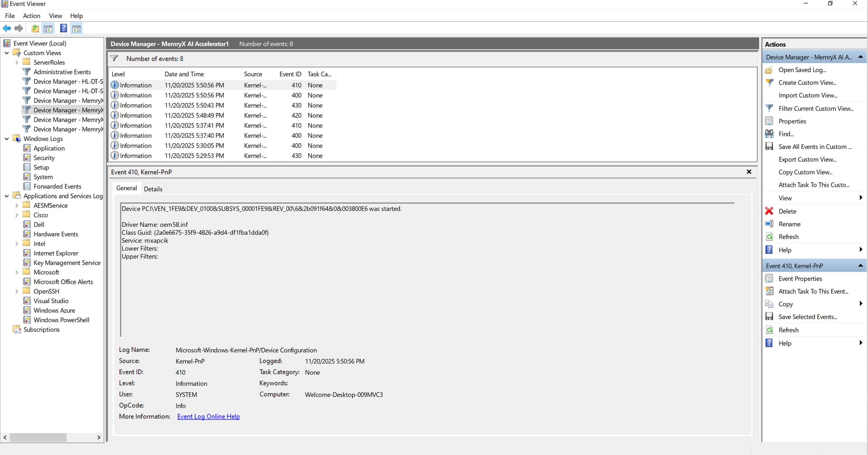The image size is (868, 455).
Task: Select the Visual Studio log
Action: click(51, 301)
